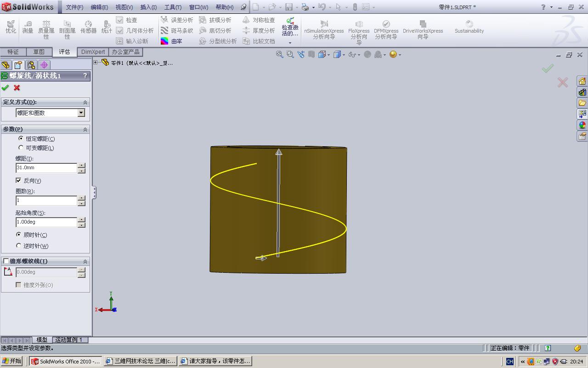
Task: Launch DFMXpress analysis wizard
Action: tap(386, 29)
